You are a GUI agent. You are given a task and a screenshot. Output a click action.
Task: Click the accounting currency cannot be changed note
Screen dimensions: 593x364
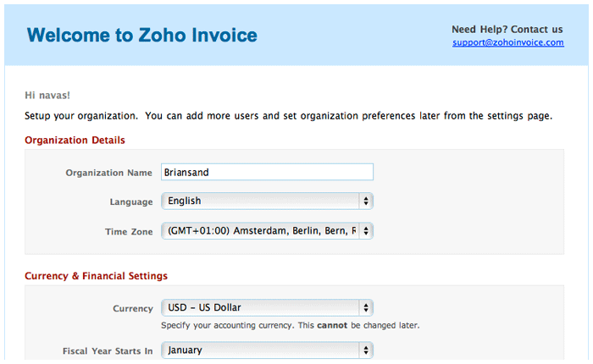point(291,325)
